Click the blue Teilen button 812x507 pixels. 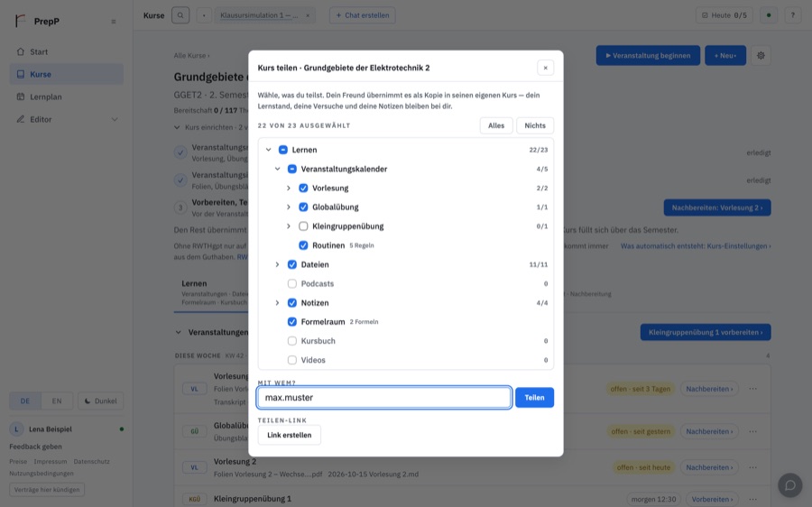pyautogui.click(x=534, y=398)
